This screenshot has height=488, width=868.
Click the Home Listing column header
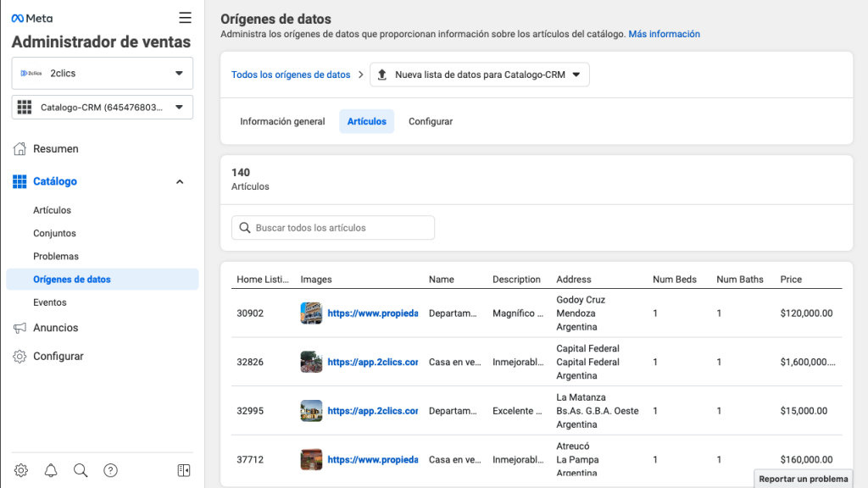pyautogui.click(x=263, y=280)
